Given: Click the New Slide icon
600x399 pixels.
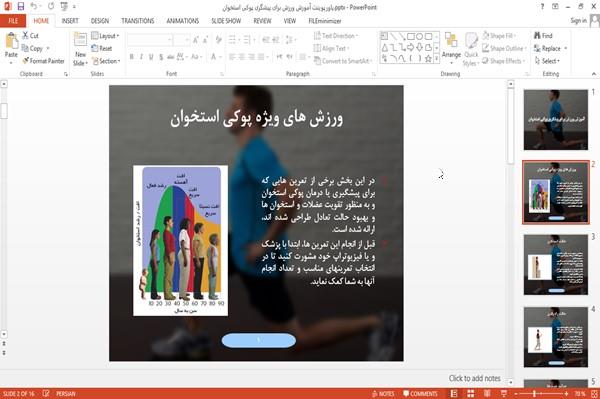Looking at the screenshot, I should (80, 40).
